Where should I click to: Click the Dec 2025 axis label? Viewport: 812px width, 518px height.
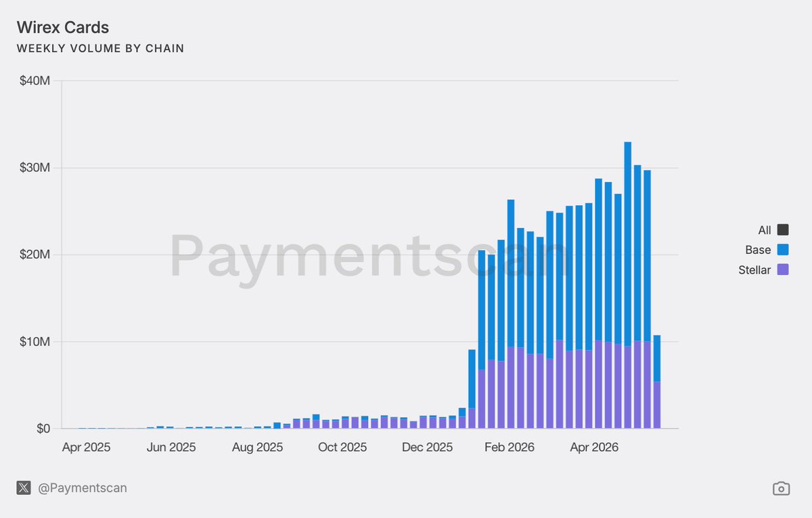point(427,447)
